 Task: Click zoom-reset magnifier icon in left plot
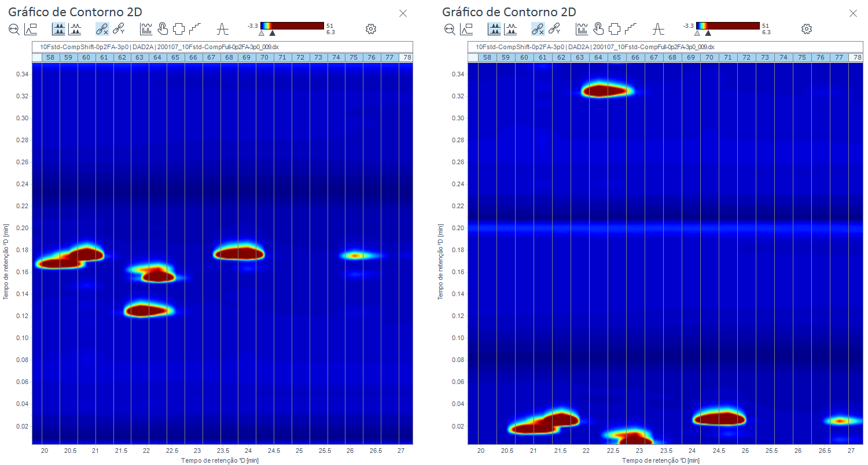click(14, 28)
